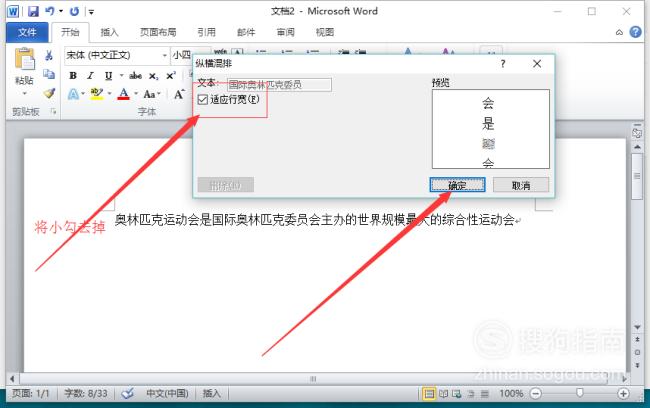Click the 文本 text field in dialog
Screen dimensions: 650x408
pos(279,85)
